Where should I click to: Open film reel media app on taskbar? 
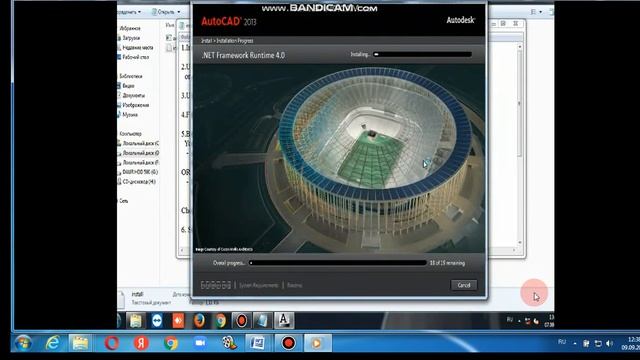(229, 343)
